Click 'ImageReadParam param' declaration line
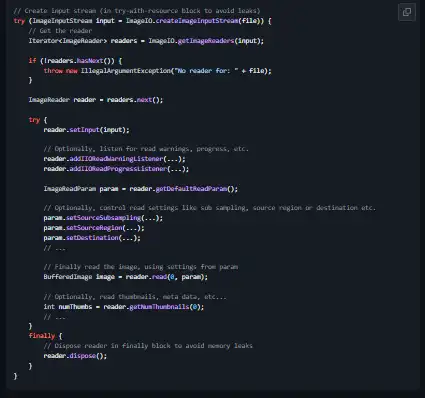The image size is (425, 398). [x=141, y=189]
